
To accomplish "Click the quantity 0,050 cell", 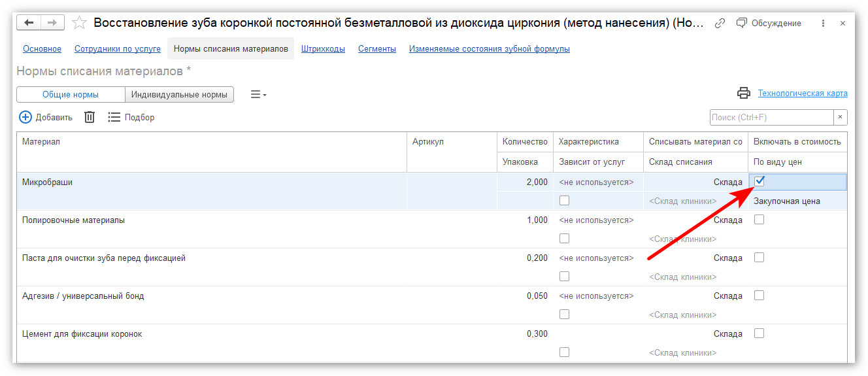I will pyautogui.click(x=525, y=296).
